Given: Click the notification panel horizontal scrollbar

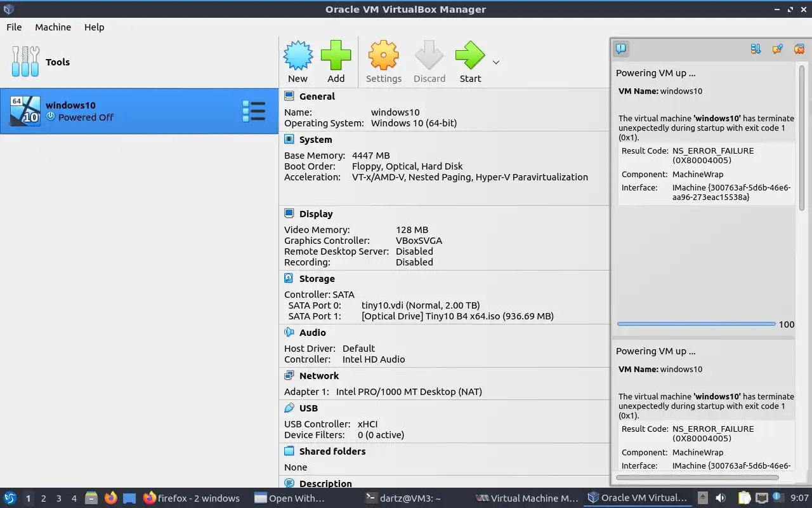Looking at the screenshot, I should point(697,478).
